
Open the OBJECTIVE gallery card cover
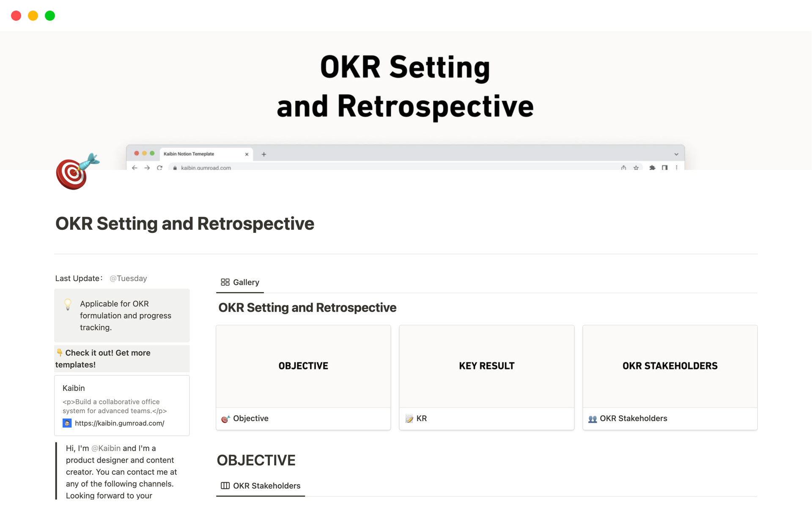(303, 366)
